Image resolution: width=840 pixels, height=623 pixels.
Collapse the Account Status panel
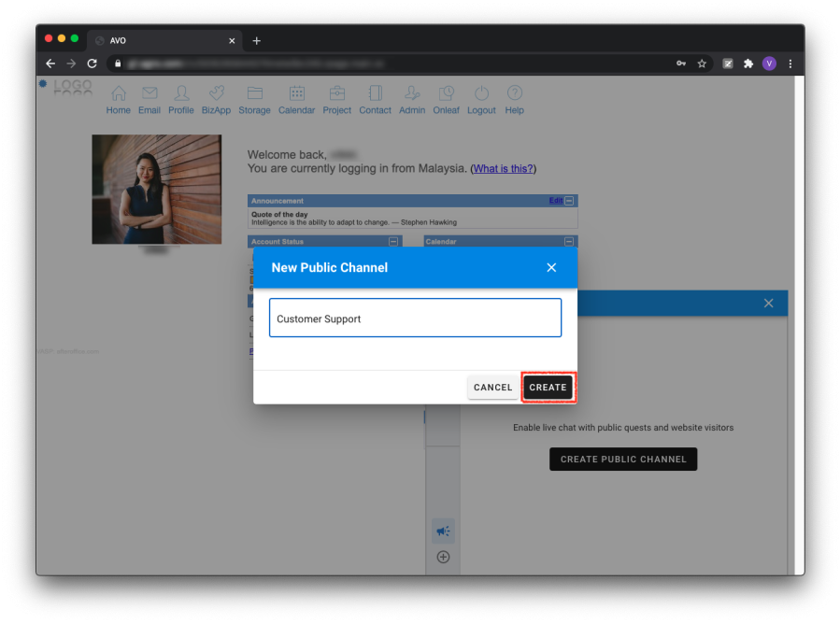click(x=393, y=241)
